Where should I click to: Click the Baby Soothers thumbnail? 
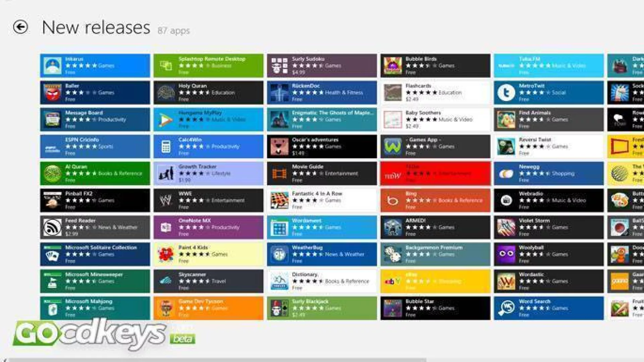coord(393,120)
